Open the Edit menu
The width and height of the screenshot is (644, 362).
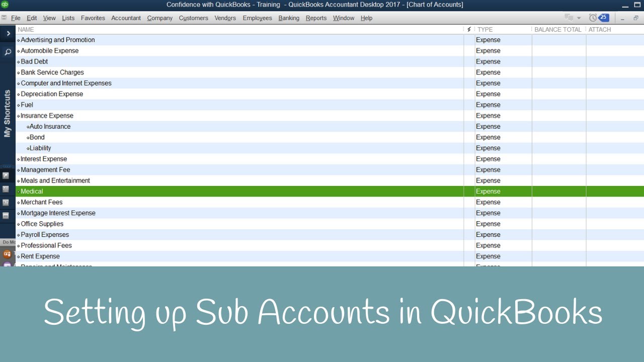pyautogui.click(x=32, y=18)
